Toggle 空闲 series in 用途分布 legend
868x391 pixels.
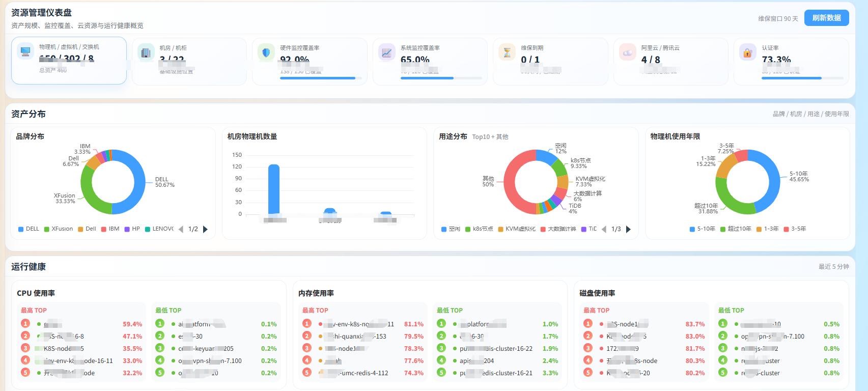click(451, 229)
